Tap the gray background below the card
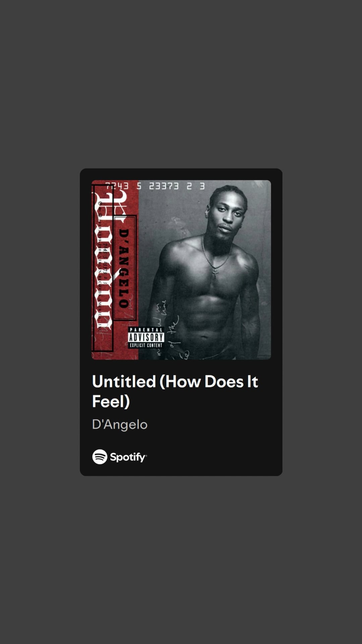This screenshot has width=362, height=644. 181,560
